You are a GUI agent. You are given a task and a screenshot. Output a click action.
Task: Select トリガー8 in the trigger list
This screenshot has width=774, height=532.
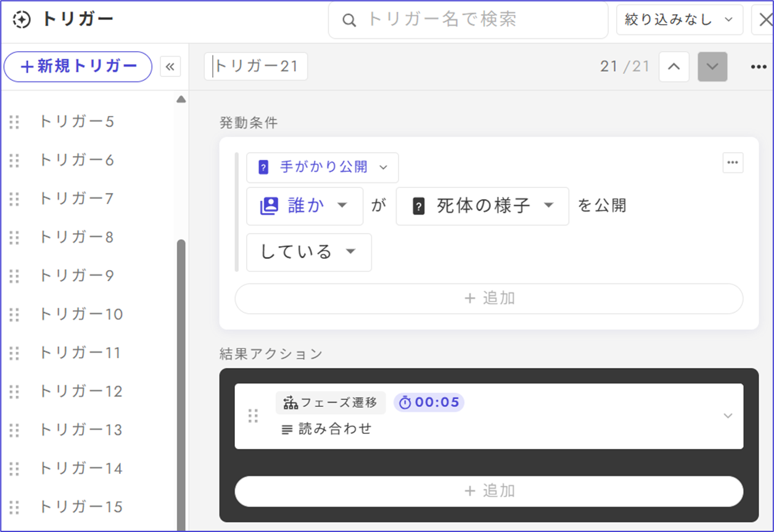(76, 237)
